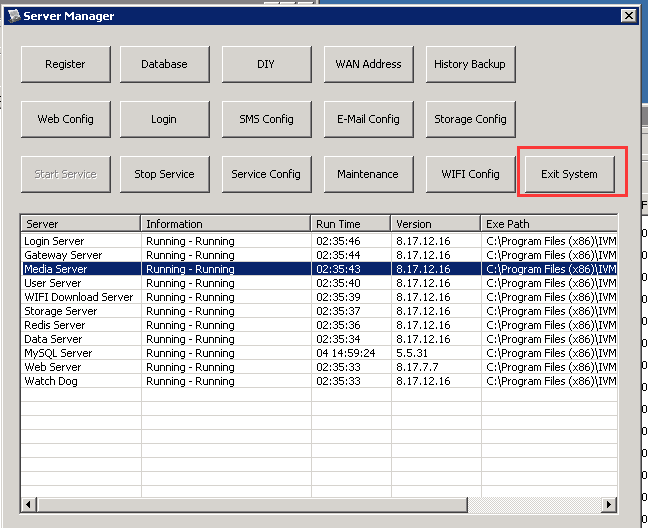Select the Login Server row
The height and width of the screenshot is (528, 648).
coord(319,241)
